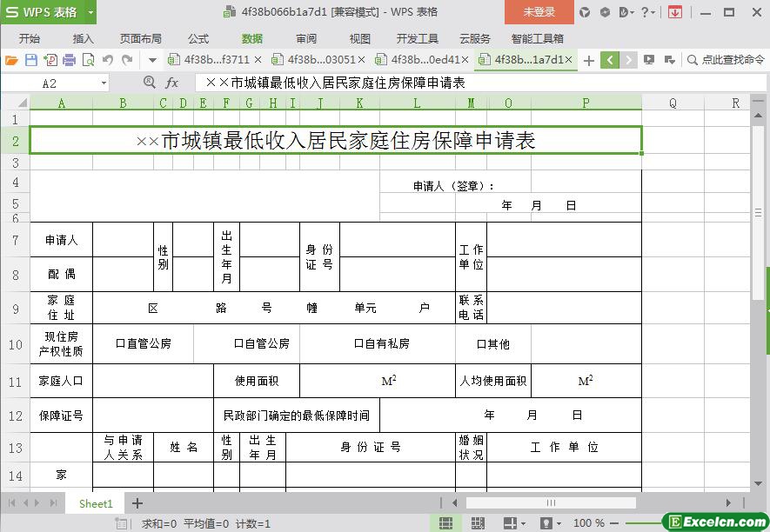Add a new sheet with plus icon
Image resolution: width=770 pixels, height=532 pixels.
[x=137, y=503]
